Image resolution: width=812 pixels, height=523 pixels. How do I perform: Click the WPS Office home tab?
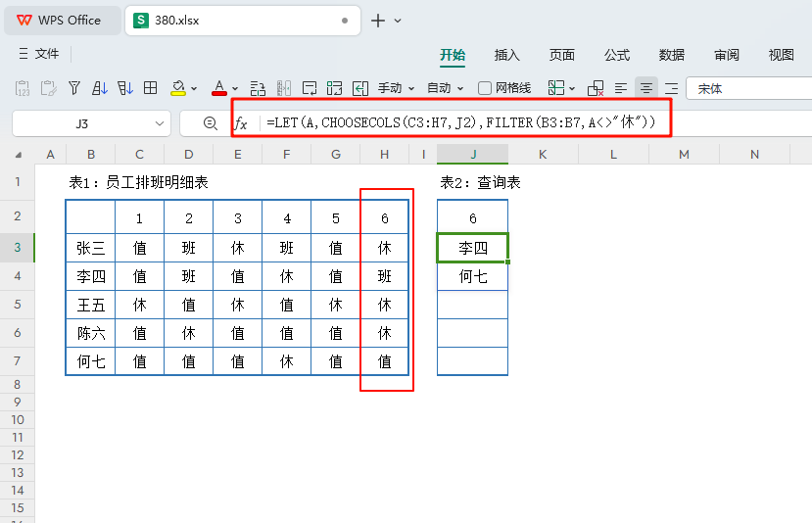click(62, 21)
